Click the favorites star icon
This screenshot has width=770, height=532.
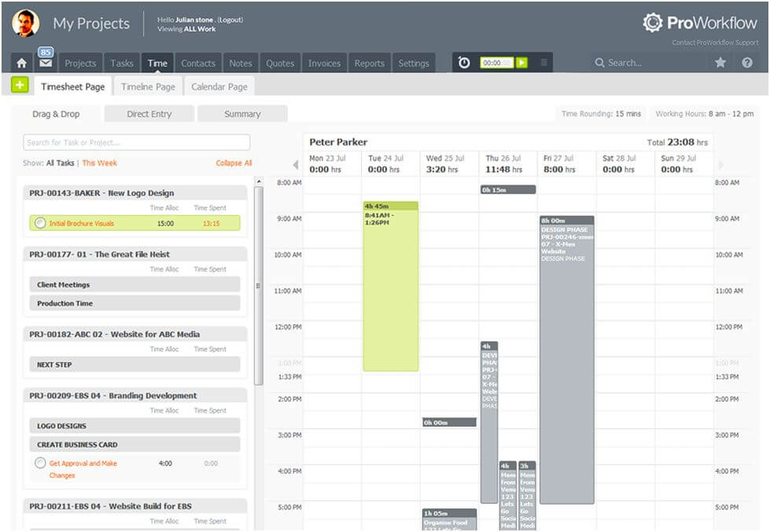(720, 63)
